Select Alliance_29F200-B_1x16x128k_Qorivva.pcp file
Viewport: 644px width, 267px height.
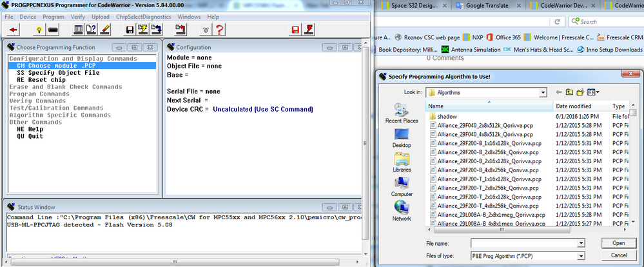click(485, 143)
